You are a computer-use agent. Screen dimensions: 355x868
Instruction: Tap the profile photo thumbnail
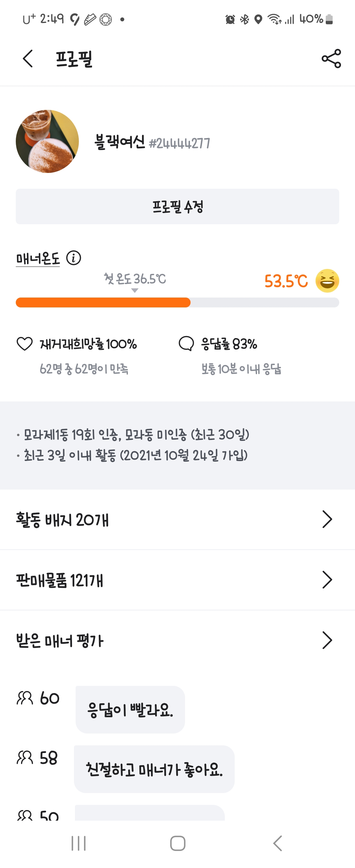(x=47, y=141)
